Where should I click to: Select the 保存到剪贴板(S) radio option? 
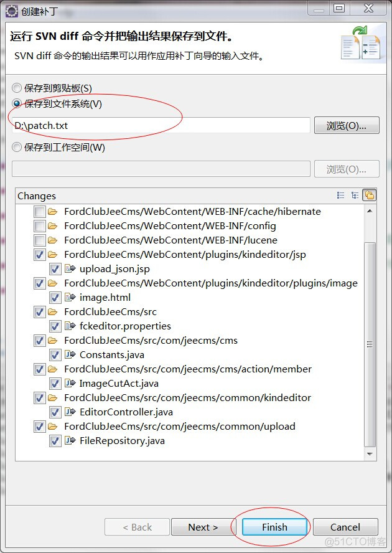(17, 87)
